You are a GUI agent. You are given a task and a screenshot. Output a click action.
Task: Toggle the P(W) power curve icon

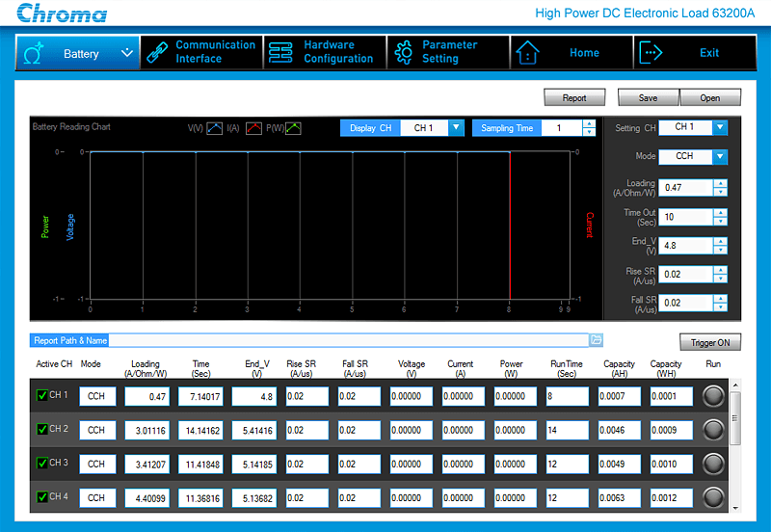point(293,128)
